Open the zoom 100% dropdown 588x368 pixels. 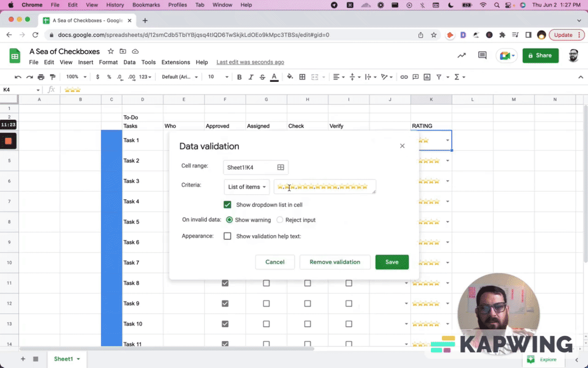[x=75, y=77]
